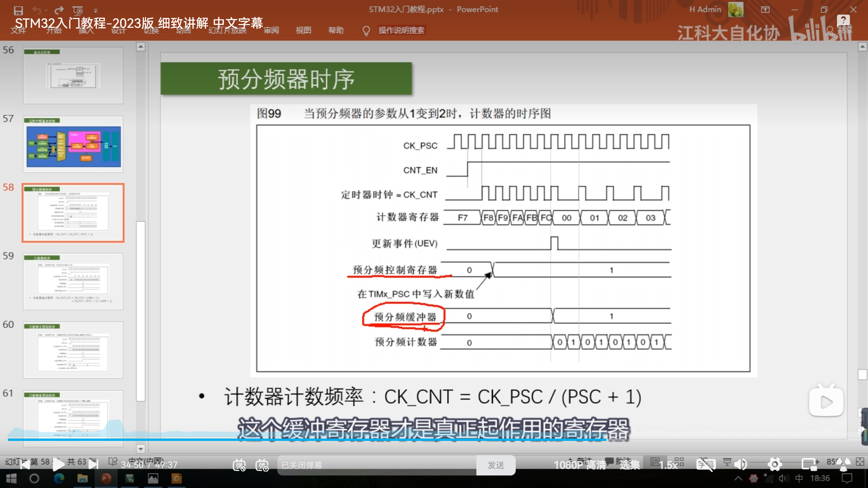Viewport: 868px width, 488px height.
Task: Open the 视图 ribbon tab
Action: 303,30
